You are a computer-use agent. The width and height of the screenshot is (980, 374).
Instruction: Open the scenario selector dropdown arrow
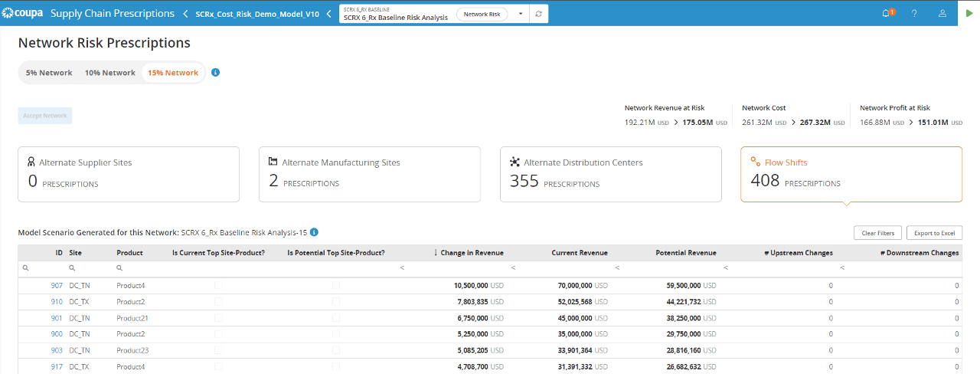520,14
